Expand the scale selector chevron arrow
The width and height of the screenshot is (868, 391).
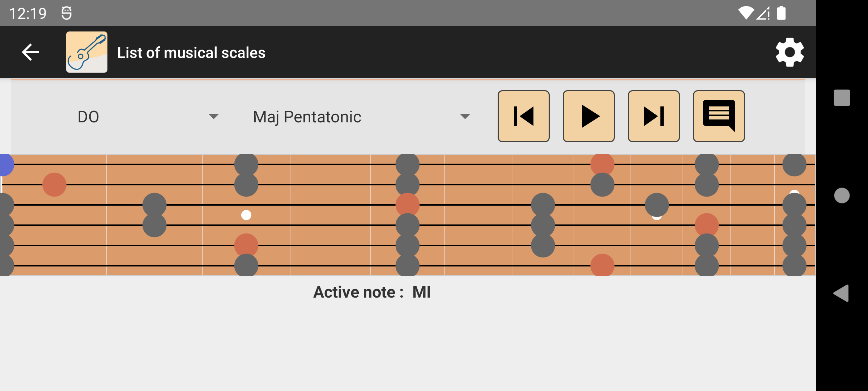tap(466, 116)
